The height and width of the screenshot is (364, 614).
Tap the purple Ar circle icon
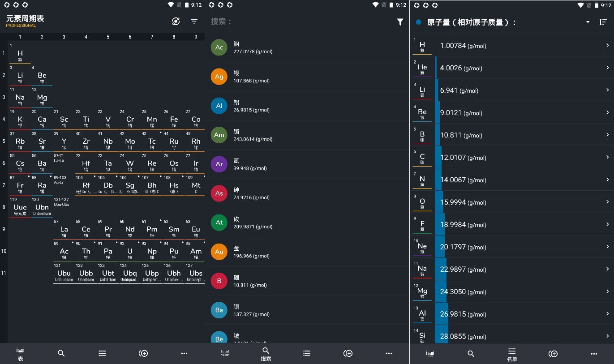click(219, 164)
